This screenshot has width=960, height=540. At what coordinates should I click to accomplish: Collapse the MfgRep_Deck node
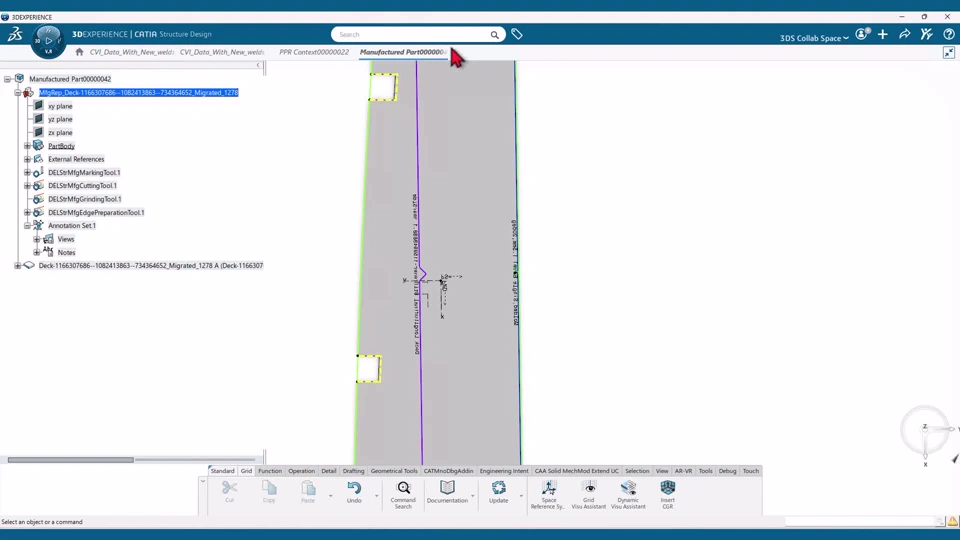[x=18, y=92]
